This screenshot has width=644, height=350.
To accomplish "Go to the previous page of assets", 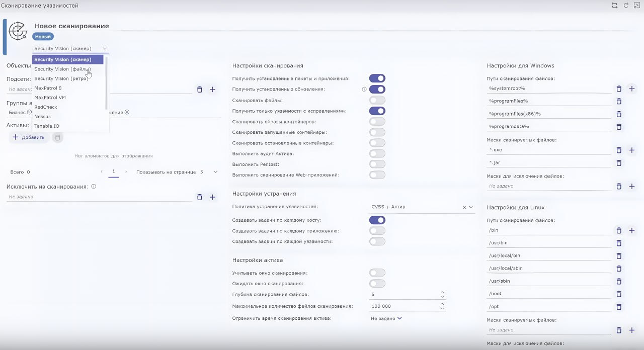I will point(102,172).
